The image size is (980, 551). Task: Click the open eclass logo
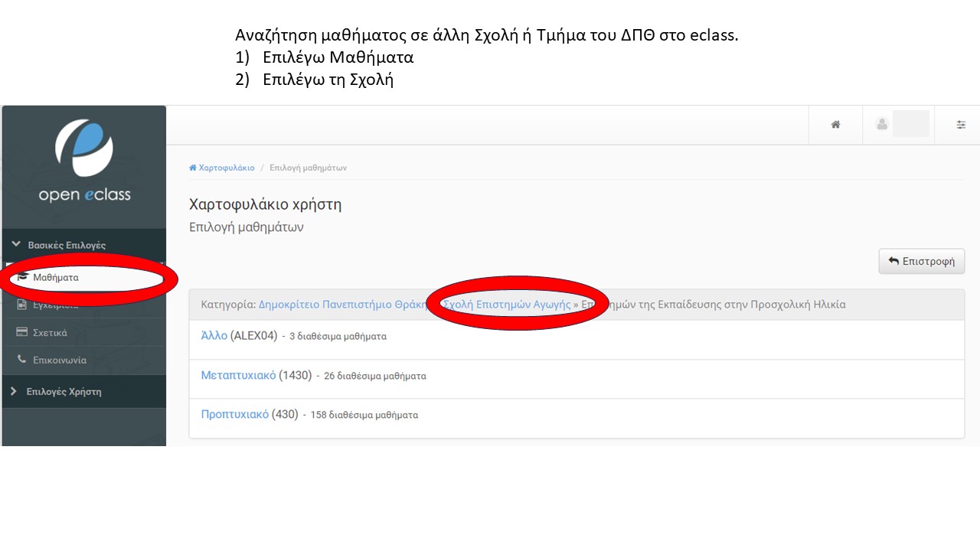click(x=84, y=162)
